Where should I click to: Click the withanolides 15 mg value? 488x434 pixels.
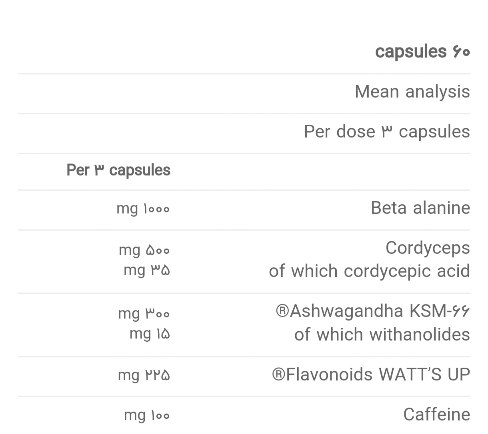(x=150, y=334)
